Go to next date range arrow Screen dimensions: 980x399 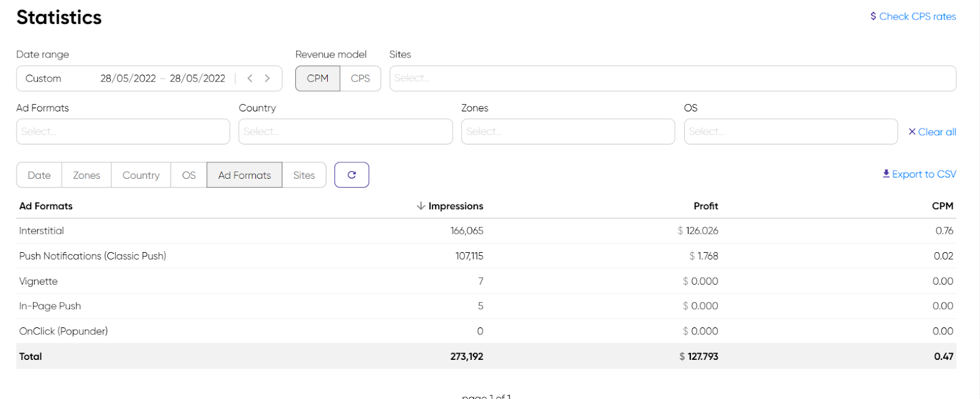tap(267, 78)
